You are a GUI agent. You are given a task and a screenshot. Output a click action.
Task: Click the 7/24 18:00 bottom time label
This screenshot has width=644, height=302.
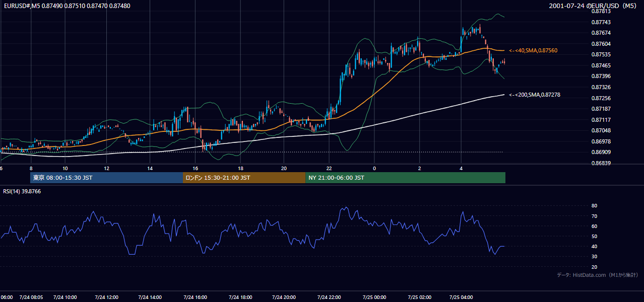pos(240,297)
